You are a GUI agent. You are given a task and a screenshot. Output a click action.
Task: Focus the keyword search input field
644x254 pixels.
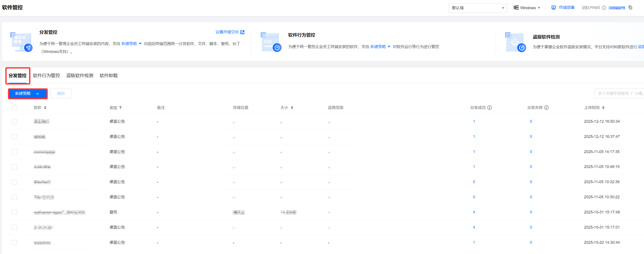[619, 93]
